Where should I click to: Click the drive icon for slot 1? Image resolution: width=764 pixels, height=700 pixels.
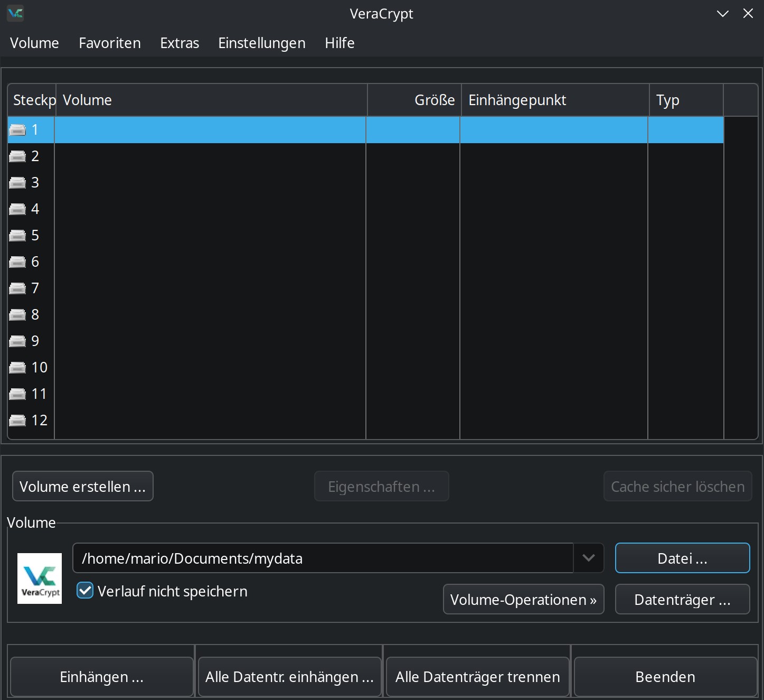(17, 130)
